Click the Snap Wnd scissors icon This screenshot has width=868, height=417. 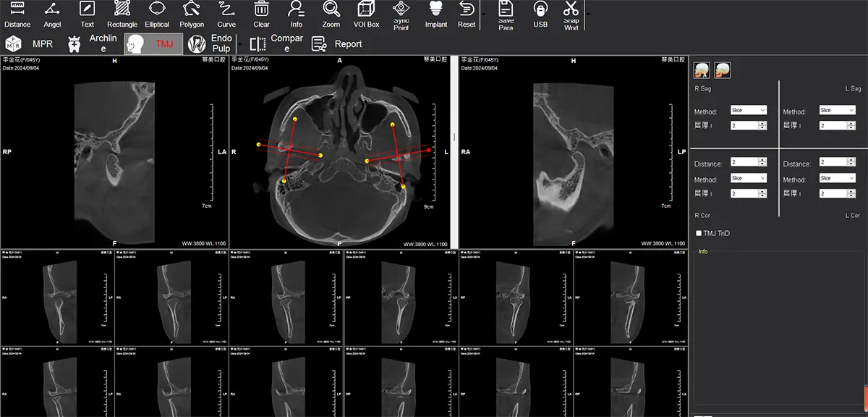571,9
